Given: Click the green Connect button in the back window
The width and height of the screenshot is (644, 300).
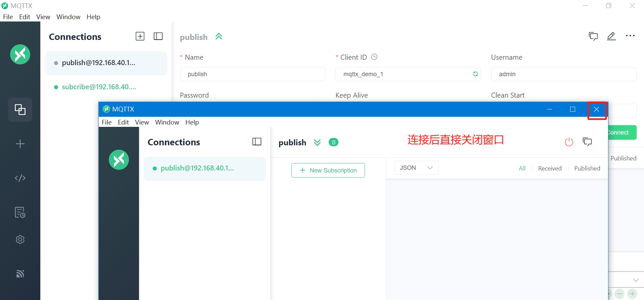Looking at the screenshot, I should (x=622, y=132).
